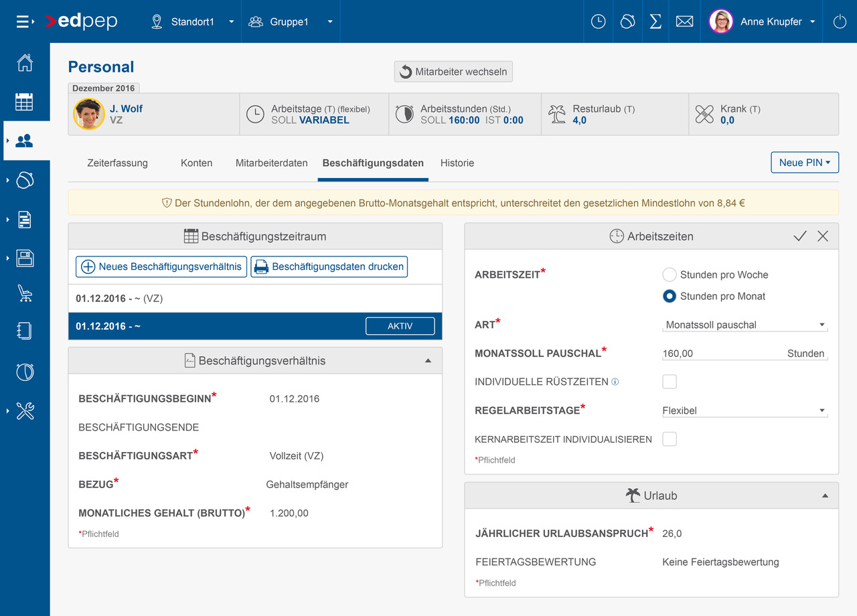Open the home icon in sidebar
The image size is (857, 616).
(25, 63)
